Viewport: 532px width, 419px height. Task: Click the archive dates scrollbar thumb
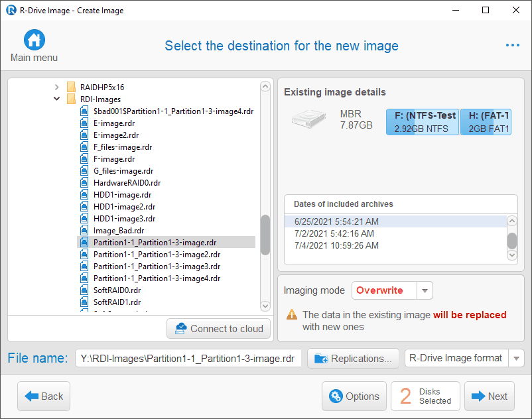(512, 241)
